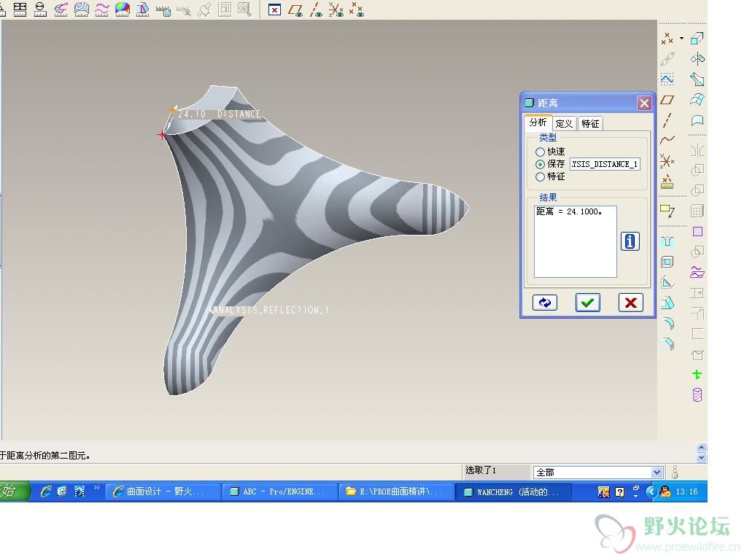Edit the ANALYSIS_DISTANCE_1 name field

[x=605, y=164]
